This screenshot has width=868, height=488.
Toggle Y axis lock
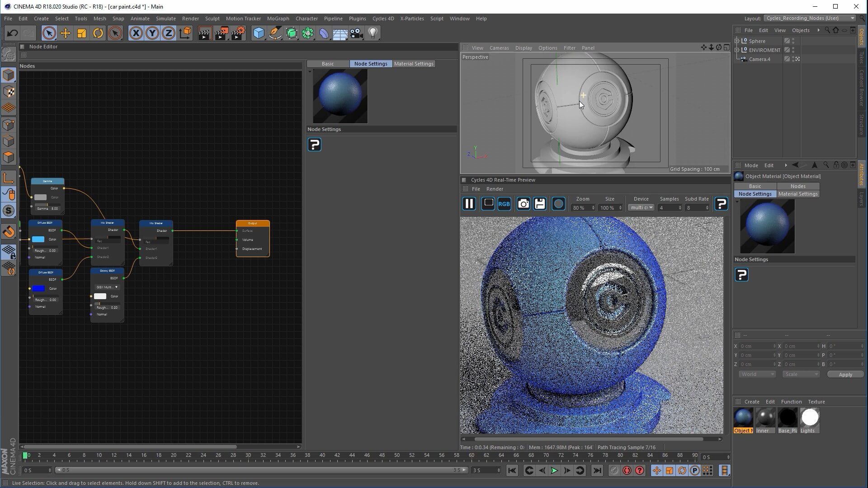152,33
